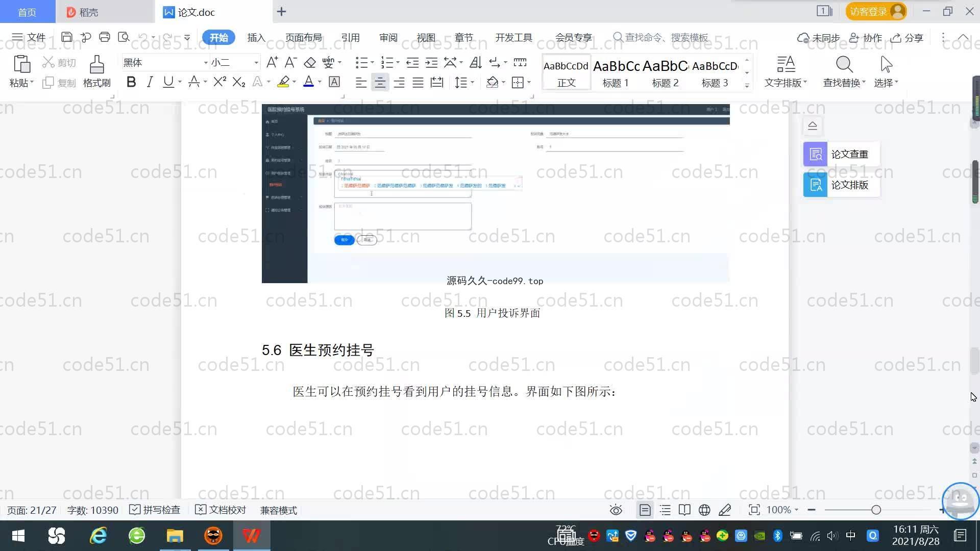Viewport: 980px width, 551px height.
Task: Open the font name dropdown
Action: [x=206, y=63]
